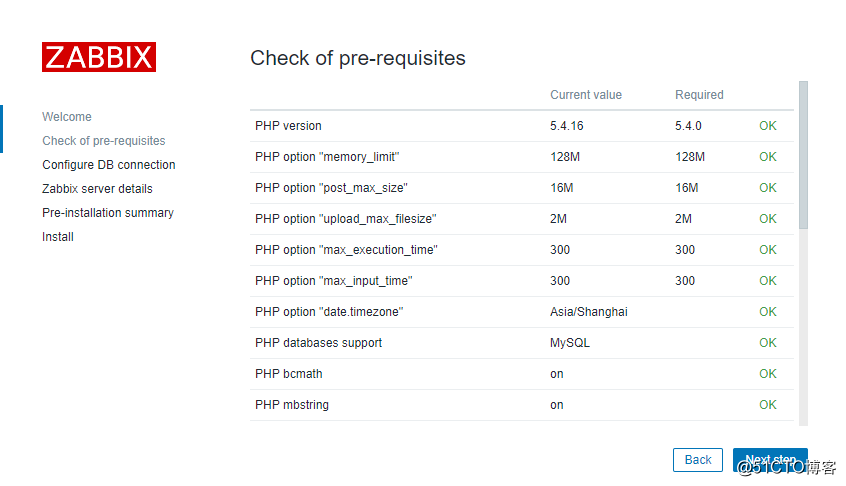Select Check of pre-requisites step
This screenshot has width=846, height=486.
104,141
